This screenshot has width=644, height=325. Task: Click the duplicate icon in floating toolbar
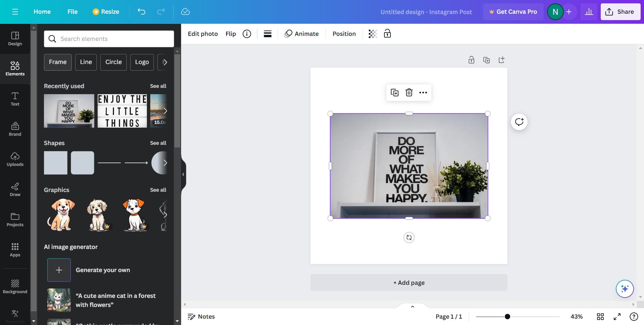(394, 92)
